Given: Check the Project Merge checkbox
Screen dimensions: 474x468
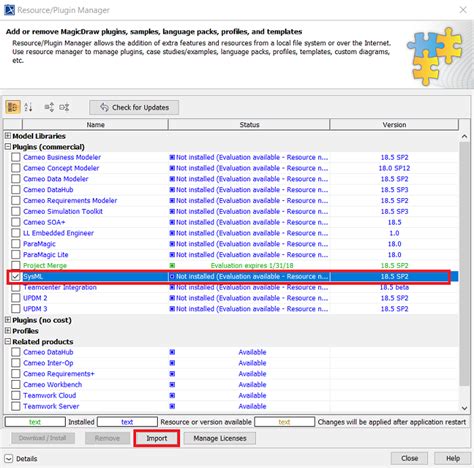Looking at the screenshot, I should 16,266.
